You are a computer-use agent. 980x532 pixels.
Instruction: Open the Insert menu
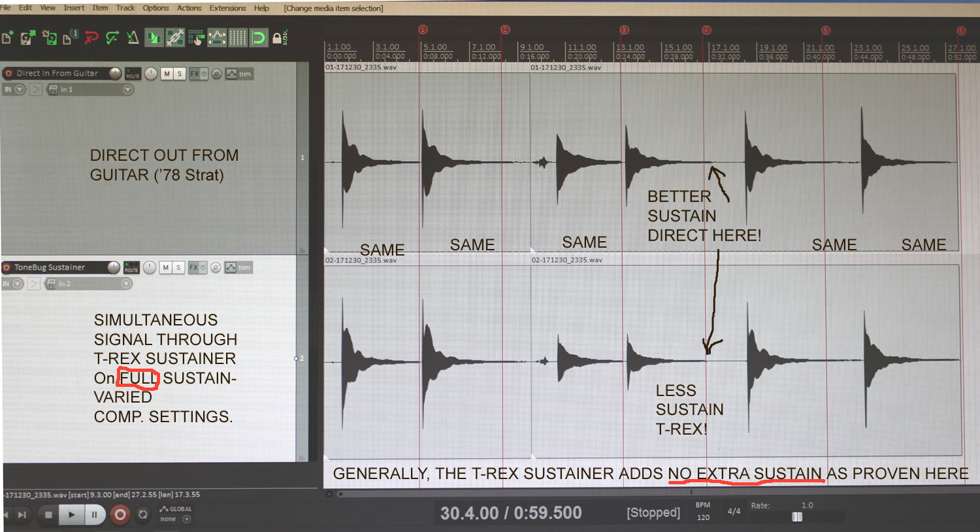(74, 8)
